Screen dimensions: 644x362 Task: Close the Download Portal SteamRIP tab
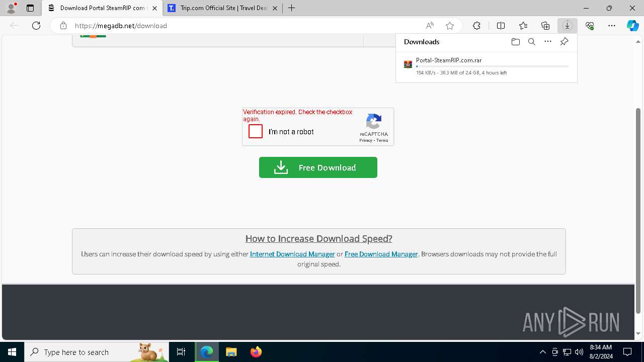click(x=154, y=8)
